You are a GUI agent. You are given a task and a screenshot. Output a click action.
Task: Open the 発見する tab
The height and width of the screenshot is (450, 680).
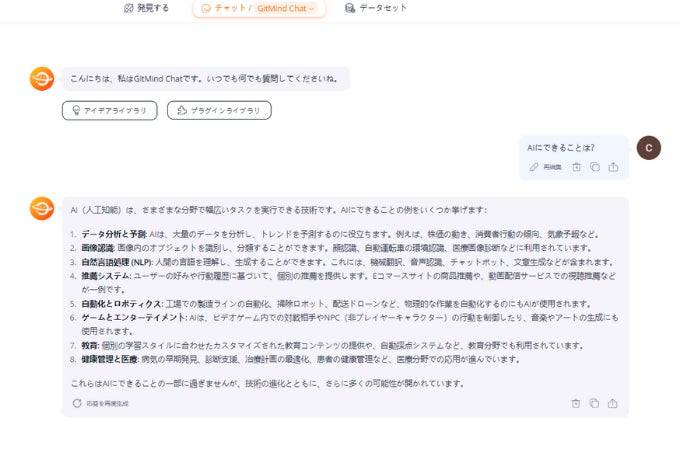145,7
